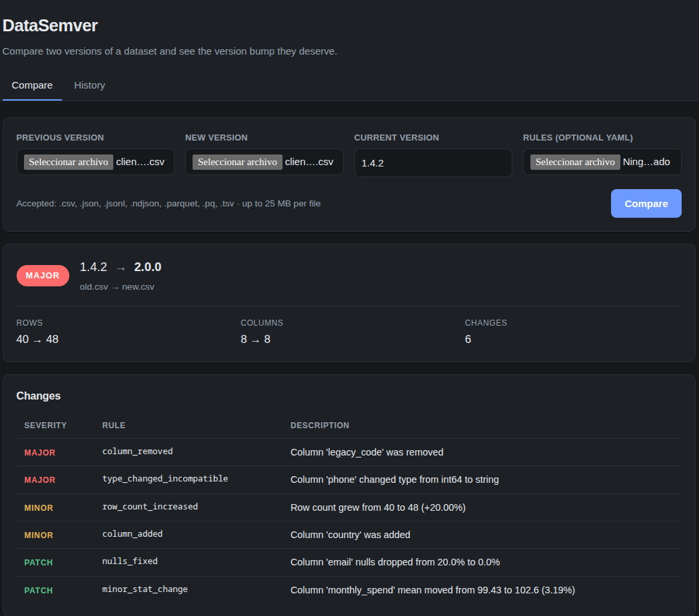Click the SEVERITY column header
Viewport: 699px width, 616px height.
(45, 426)
